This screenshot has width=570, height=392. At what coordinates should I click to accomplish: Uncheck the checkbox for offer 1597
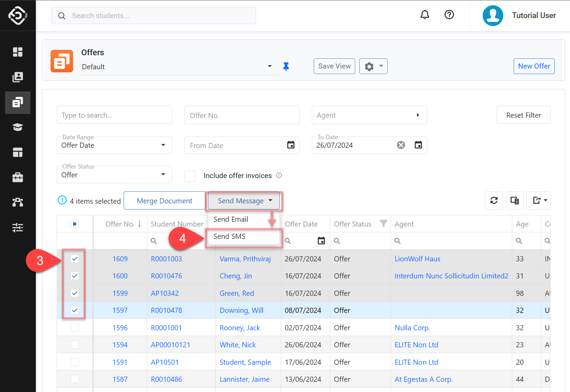coord(75,310)
